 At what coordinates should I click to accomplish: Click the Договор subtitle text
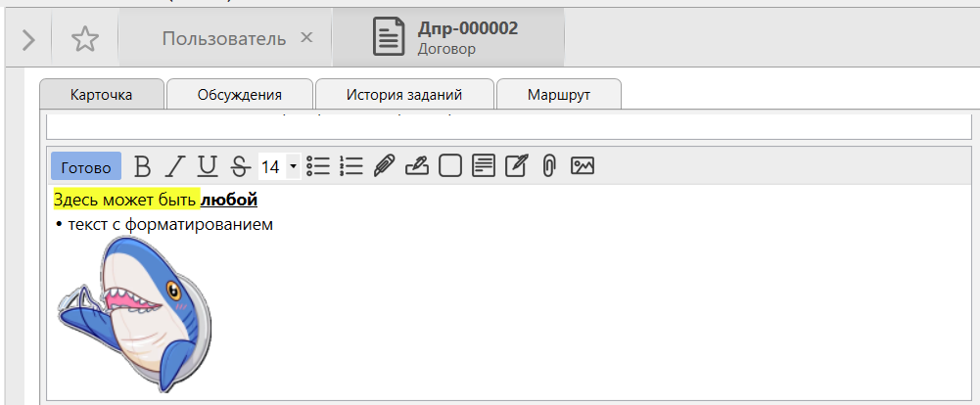click(x=446, y=49)
